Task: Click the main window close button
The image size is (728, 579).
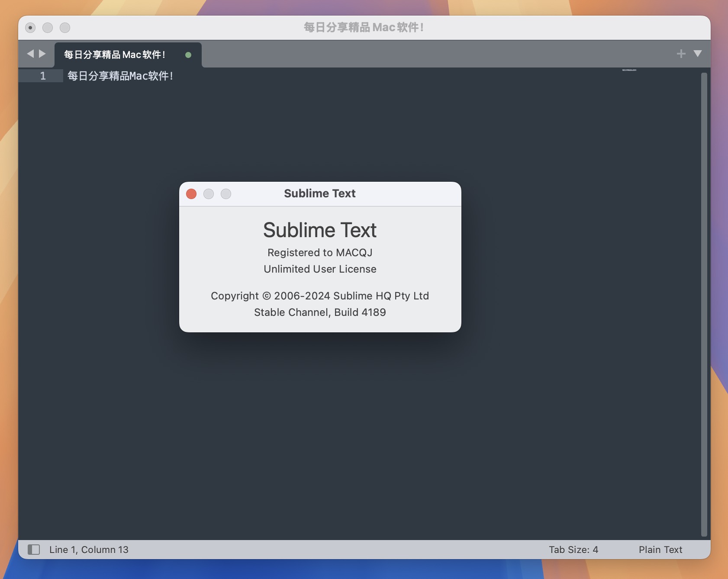Action: point(30,28)
